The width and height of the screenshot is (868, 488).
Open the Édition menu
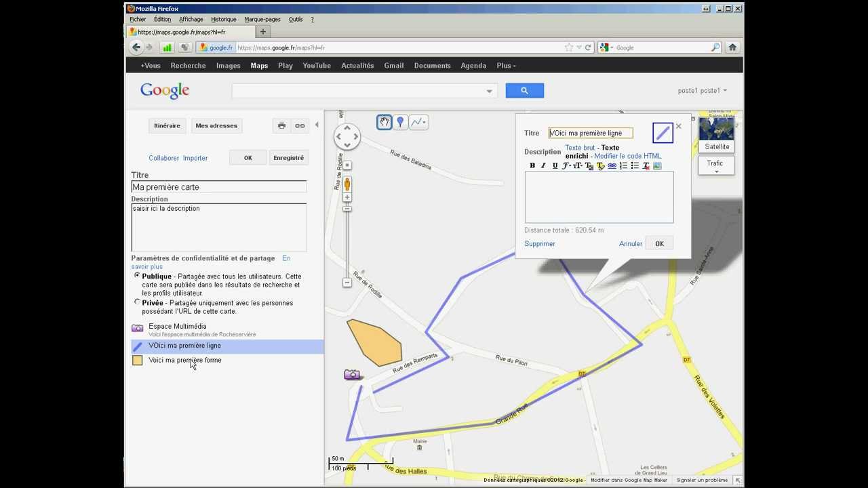click(x=162, y=20)
